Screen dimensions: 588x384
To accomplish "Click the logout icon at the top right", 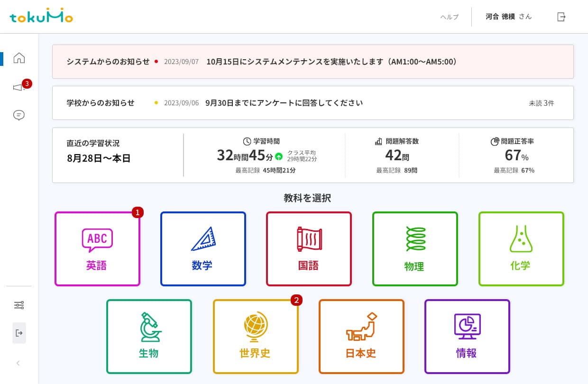I will 561,17.
